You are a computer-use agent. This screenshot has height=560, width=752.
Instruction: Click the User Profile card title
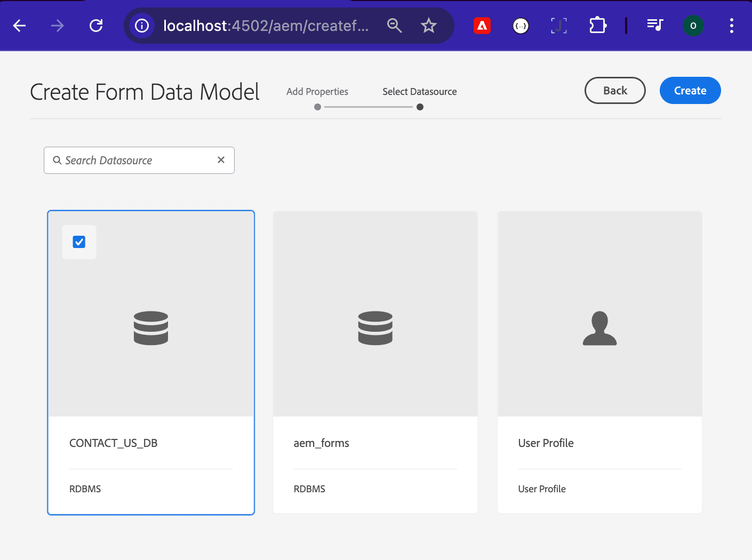tap(546, 443)
